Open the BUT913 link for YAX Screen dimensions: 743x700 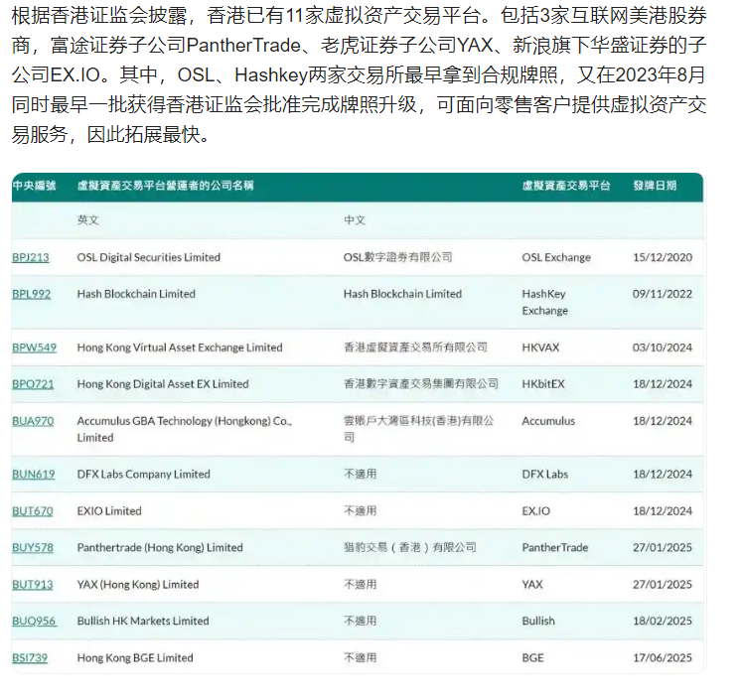[32, 585]
